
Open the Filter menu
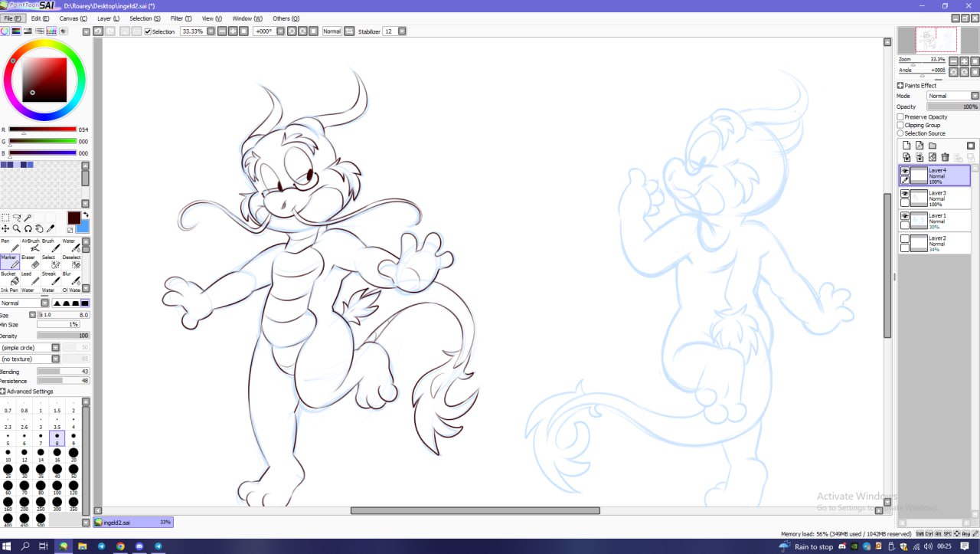tap(181, 18)
